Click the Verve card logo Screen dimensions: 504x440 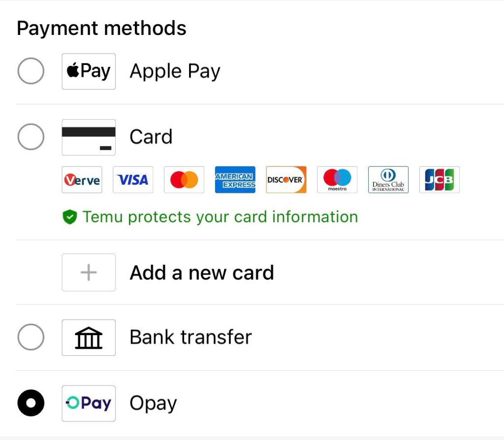[82, 180]
